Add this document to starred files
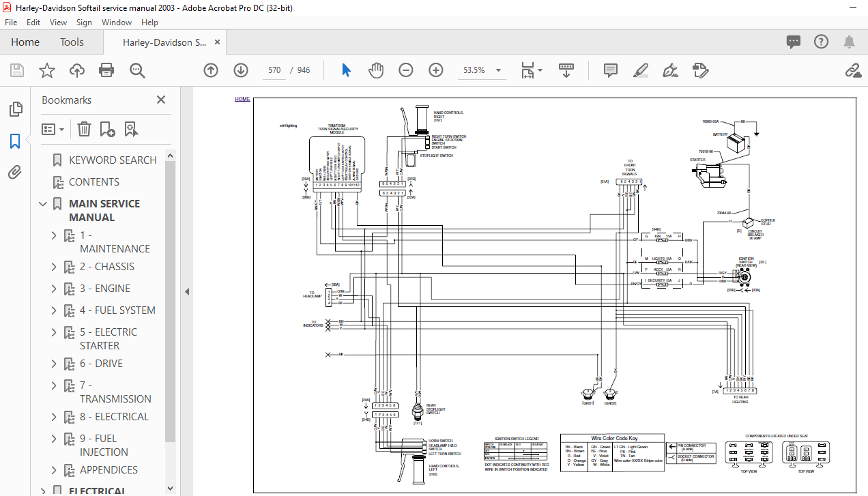868x496 pixels. point(46,70)
